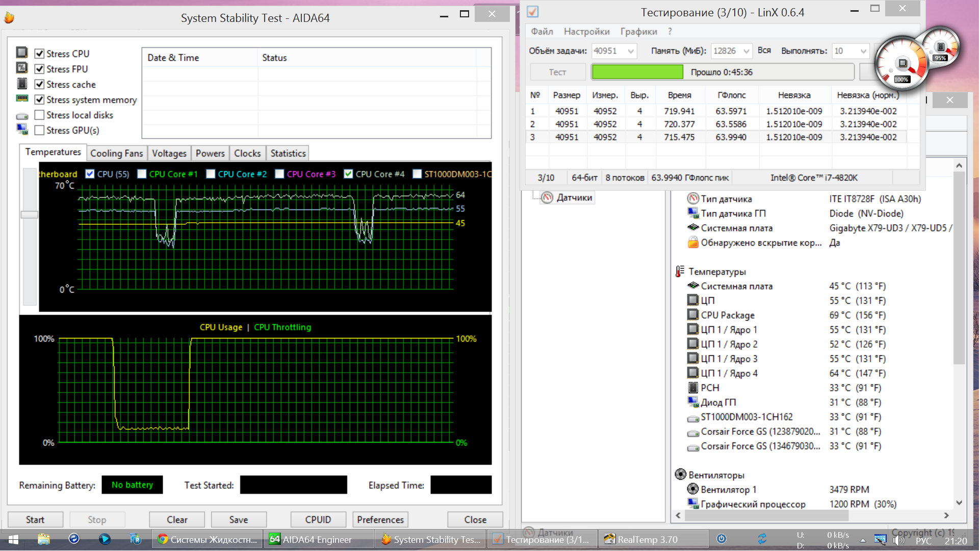The width and height of the screenshot is (980, 551).
Task: Switch to the Voltages tab
Action: coord(169,153)
